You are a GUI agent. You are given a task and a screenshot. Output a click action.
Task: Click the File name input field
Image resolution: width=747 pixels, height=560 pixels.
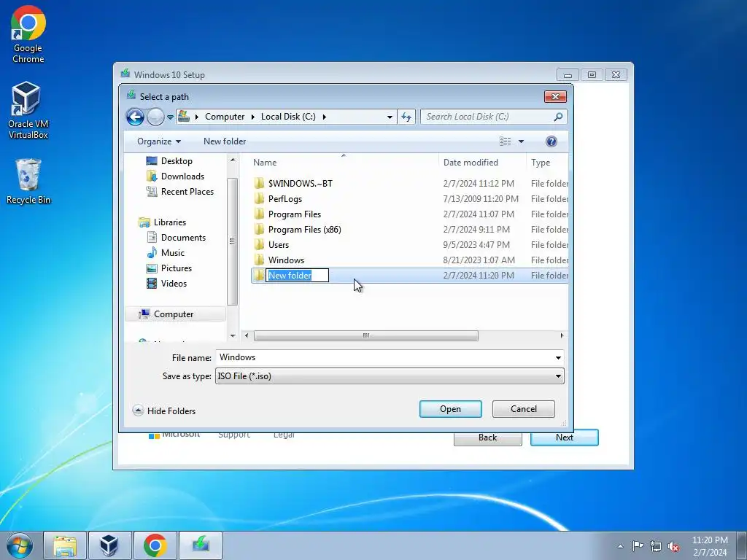[384, 357]
